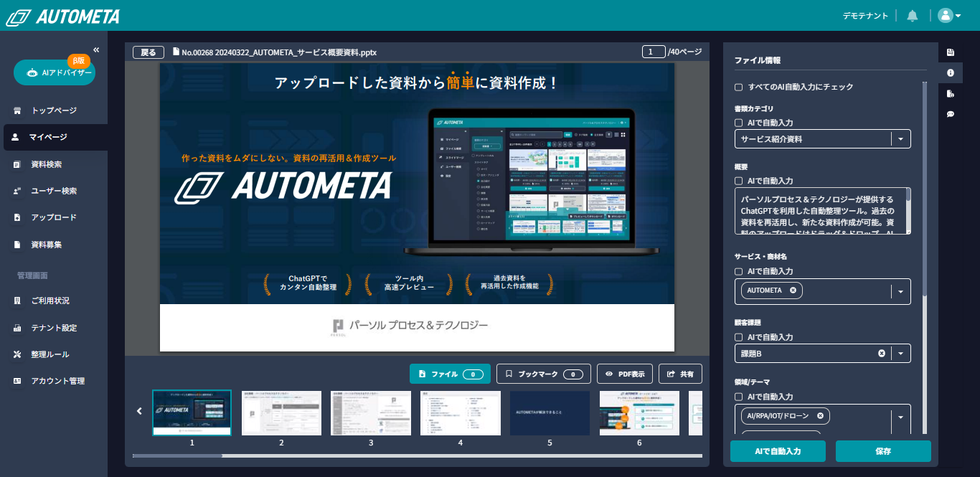Go to the アップロード page

coord(54,217)
